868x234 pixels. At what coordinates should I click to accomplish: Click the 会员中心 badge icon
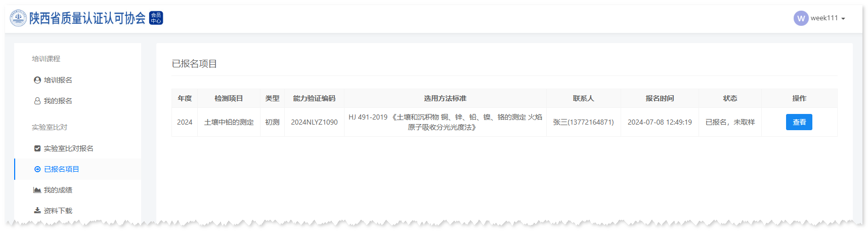(x=156, y=18)
